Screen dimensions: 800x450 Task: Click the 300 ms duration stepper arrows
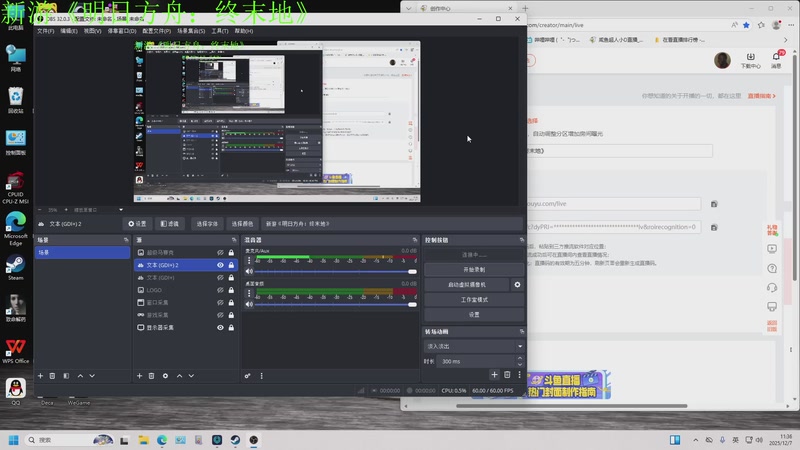pyautogui.click(x=520, y=361)
